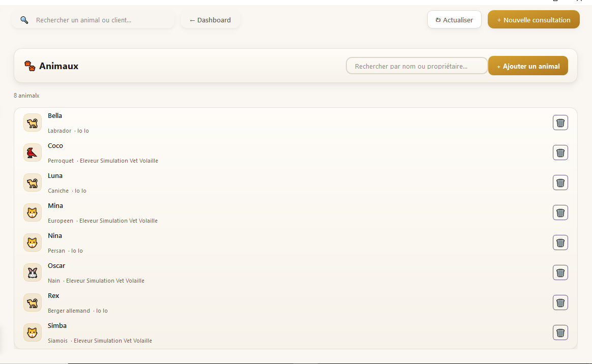
Task: Click the trash icon on Mina's row
Action: (x=560, y=213)
